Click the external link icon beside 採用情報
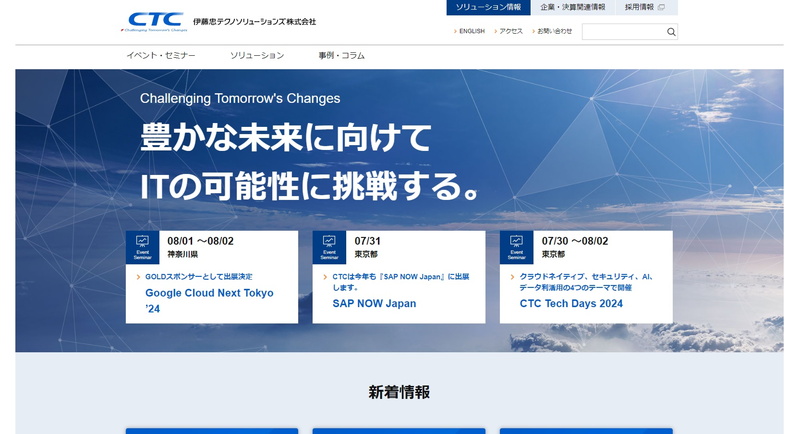 pos(661,7)
